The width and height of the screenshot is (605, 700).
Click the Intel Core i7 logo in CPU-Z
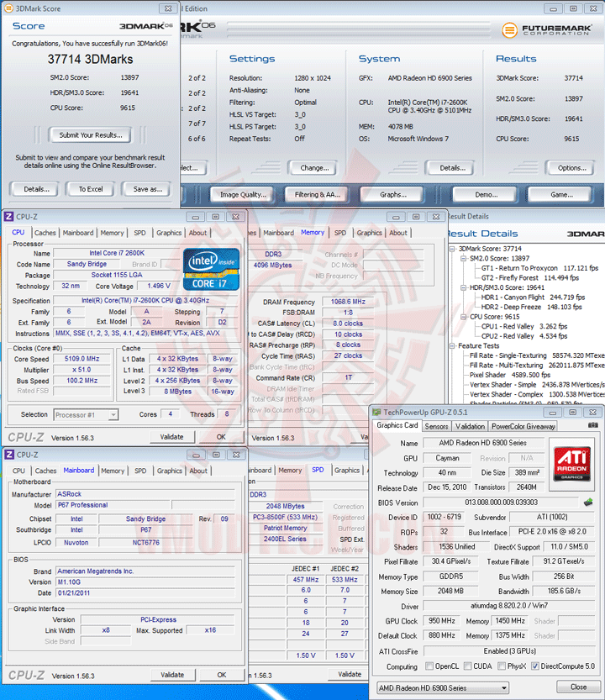[x=211, y=269]
